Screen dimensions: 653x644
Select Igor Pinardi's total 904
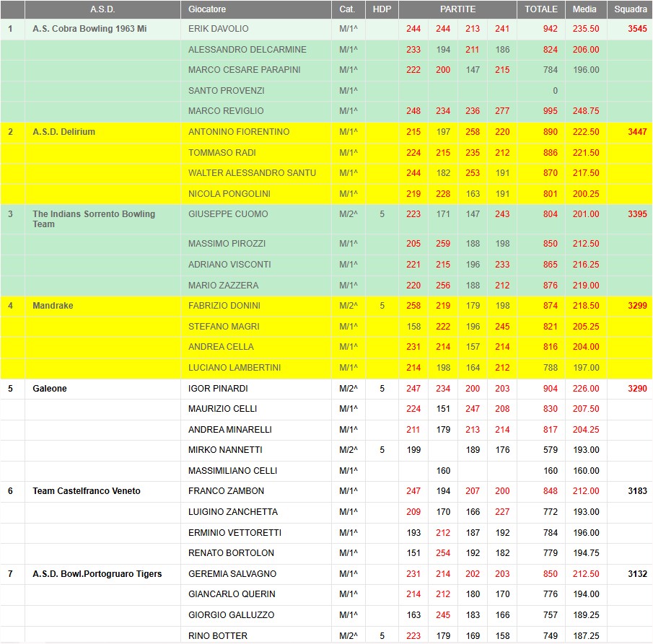pos(550,389)
